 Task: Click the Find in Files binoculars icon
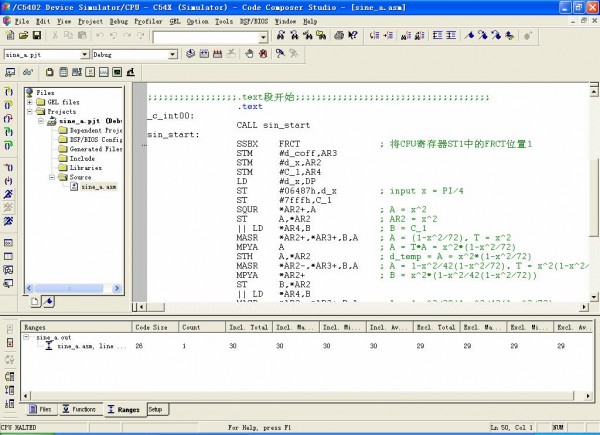click(x=322, y=36)
